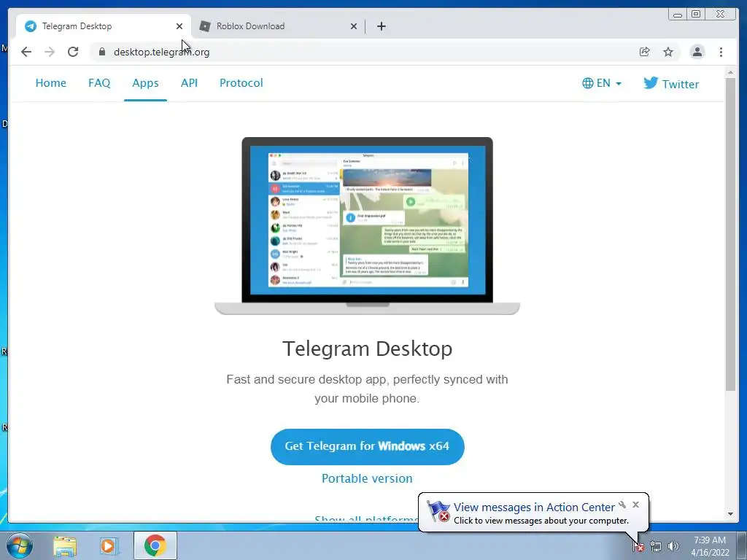Click the network tray icon

656,547
